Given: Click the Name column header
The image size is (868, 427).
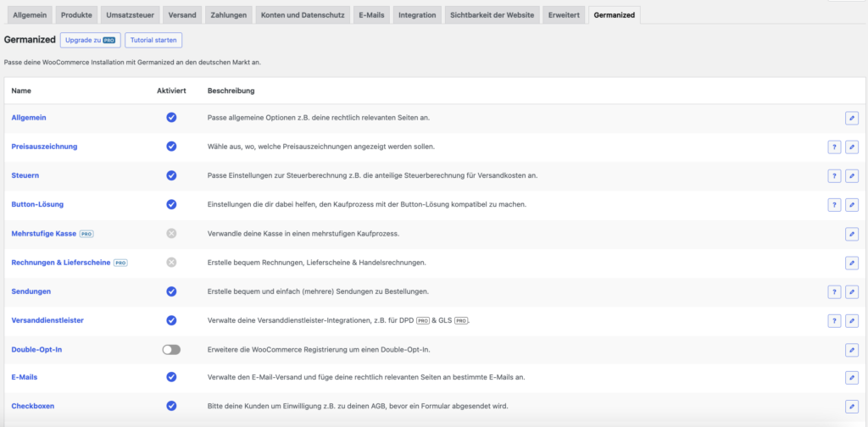Looking at the screenshot, I should [x=21, y=90].
